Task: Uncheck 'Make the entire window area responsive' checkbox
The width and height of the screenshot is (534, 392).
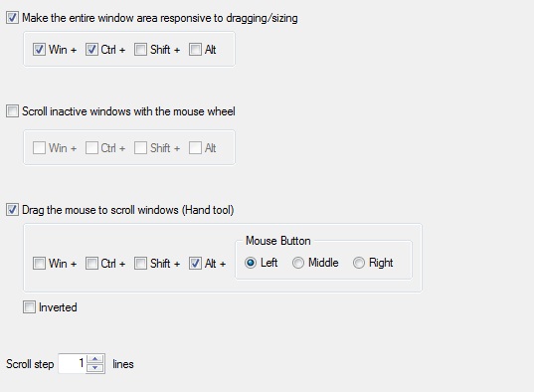Action: point(12,18)
